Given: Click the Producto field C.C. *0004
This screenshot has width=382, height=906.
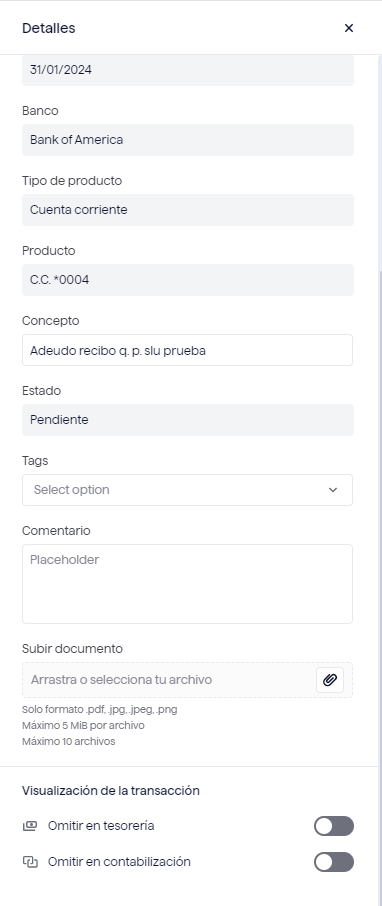Looking at the screenshot, I should click(x=188, y=280).
